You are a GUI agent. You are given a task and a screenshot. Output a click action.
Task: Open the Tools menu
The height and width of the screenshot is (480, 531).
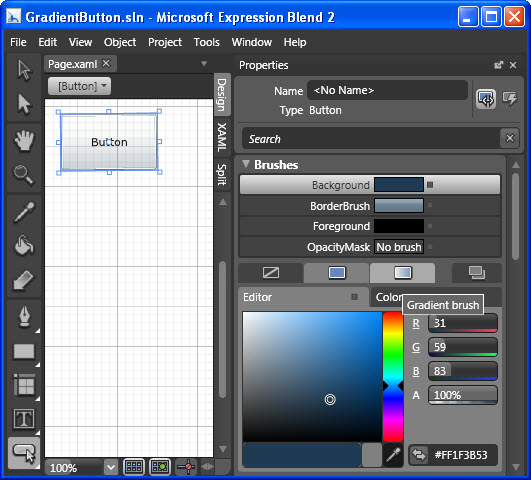tap(207, 42)
